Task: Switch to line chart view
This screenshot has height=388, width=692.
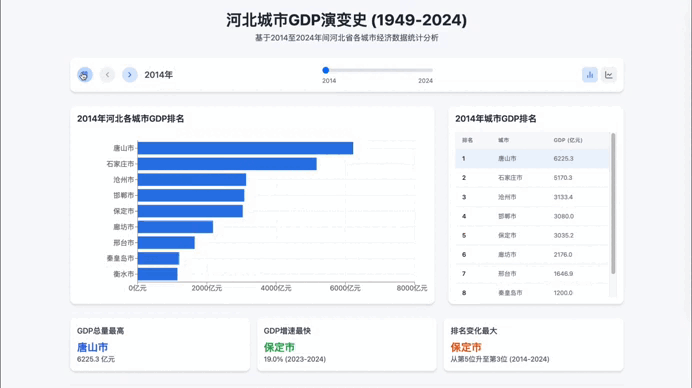Action: pyautogui.click(x=609, y=75)
